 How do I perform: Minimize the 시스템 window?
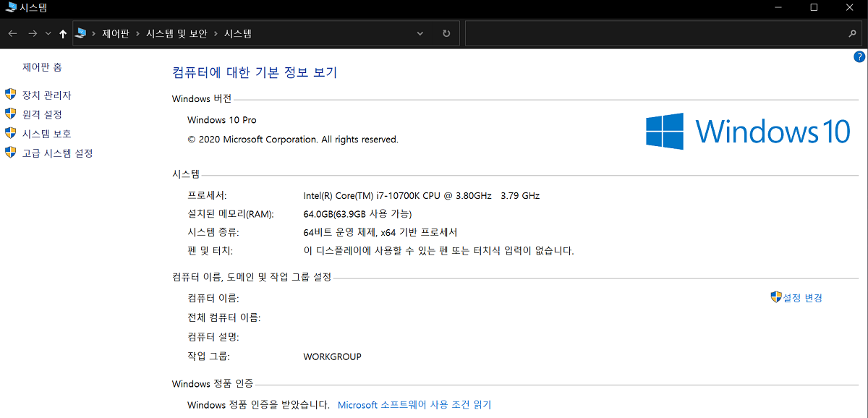point(780,7)
